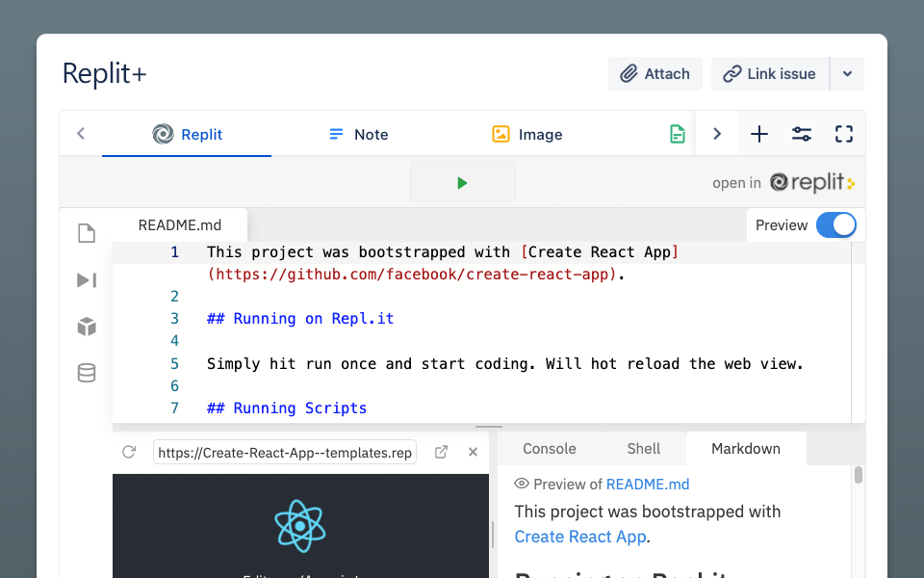
Task: Switch to the Note tab
Action: click(358, 134)
